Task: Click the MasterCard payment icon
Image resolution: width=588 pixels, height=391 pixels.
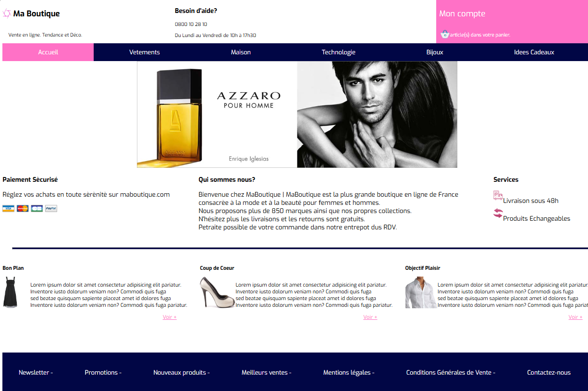Action: (23, 208)
